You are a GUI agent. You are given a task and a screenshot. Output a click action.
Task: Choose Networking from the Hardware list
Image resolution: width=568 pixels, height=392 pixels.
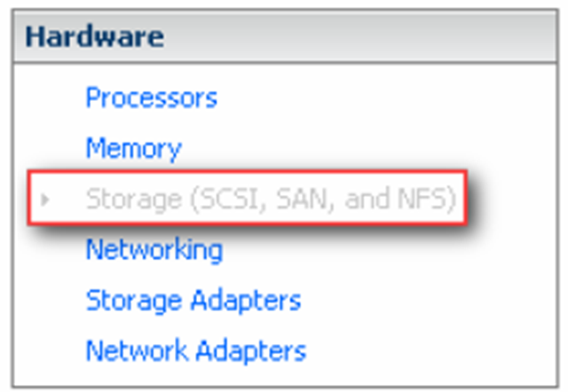pyautogui.click(x=154, y=250)
